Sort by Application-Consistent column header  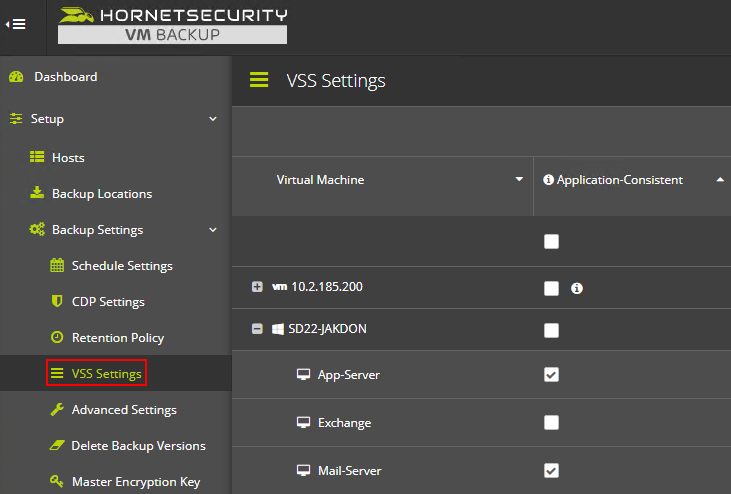tap(620, 180)
